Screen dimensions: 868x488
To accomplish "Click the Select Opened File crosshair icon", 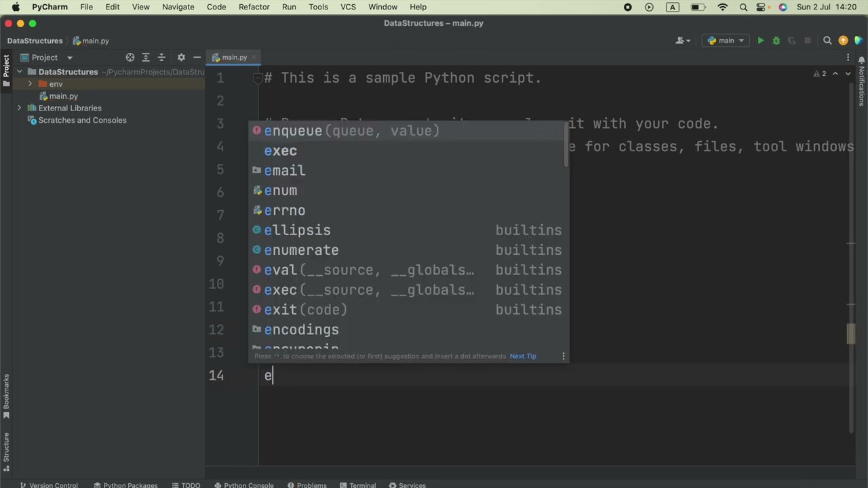I will pyautogui.click(x=130, y=58).
